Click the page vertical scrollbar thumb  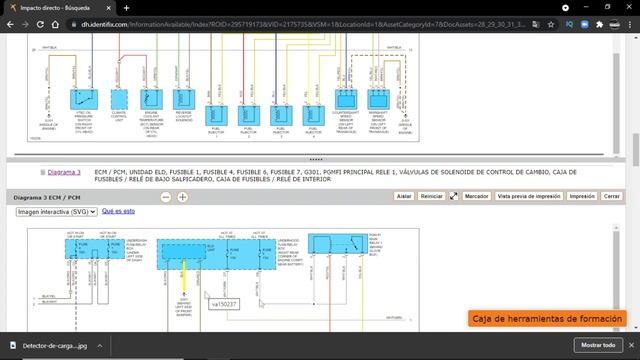(x=636, y=150)
